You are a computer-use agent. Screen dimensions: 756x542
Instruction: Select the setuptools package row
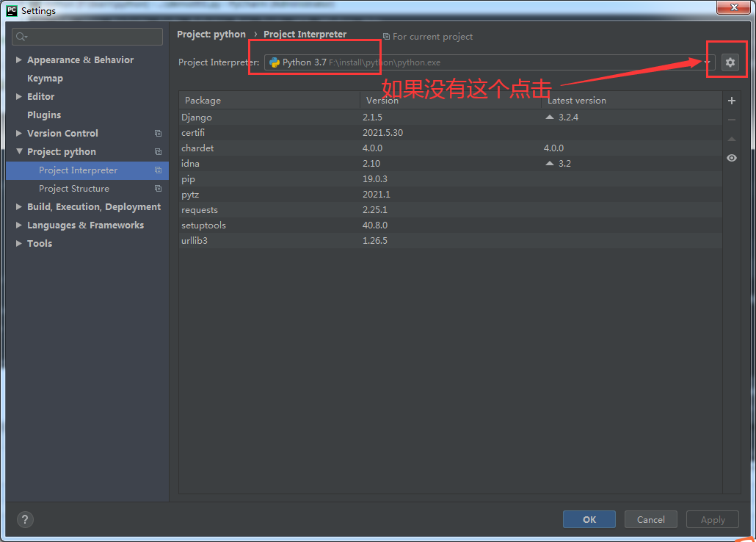coord(451,225)
